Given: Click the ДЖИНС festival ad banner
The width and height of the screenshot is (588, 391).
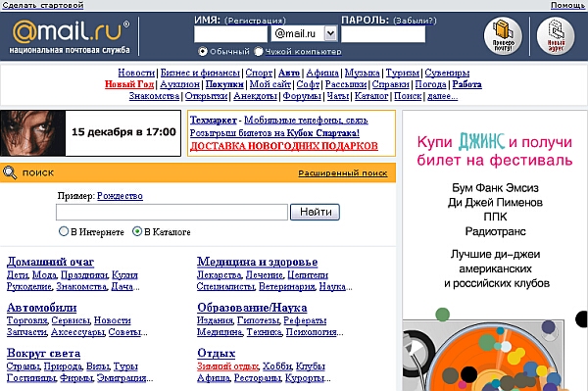Looking at the screenshot, I should click(x=495, y=251).
